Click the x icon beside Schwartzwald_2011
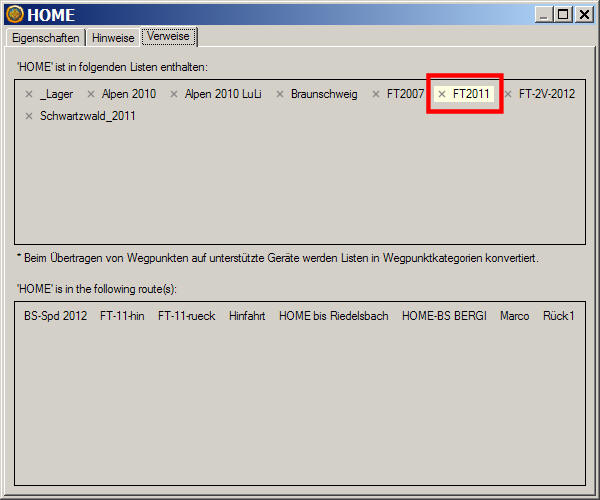The width and height of the screenshot is (600, 500). [x=29, y=116]
